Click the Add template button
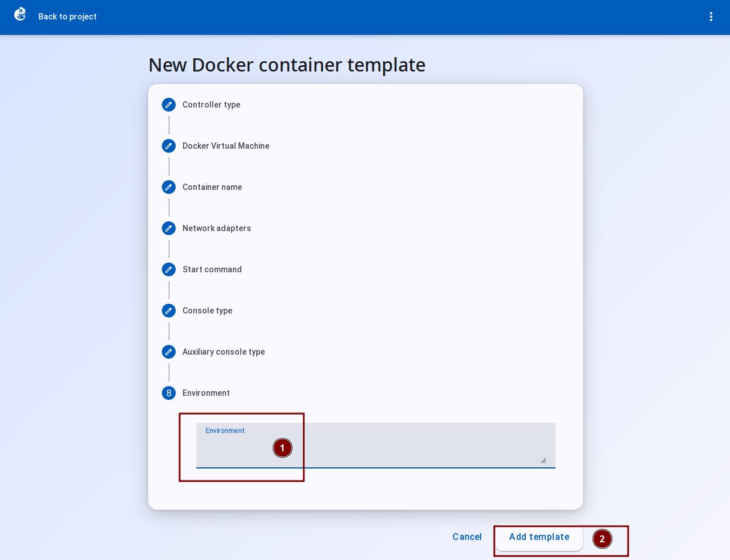Screen dimensions: 730x560 tap(539, 537)
